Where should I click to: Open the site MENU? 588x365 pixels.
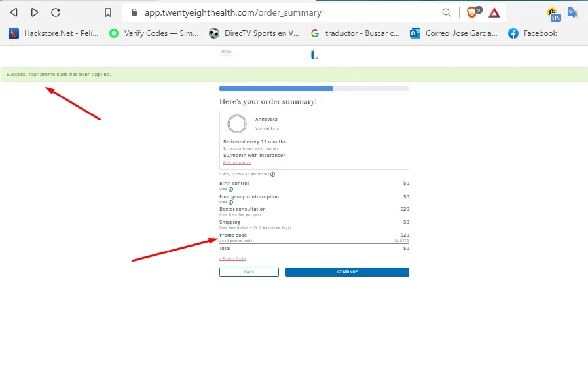pos(227,53)
